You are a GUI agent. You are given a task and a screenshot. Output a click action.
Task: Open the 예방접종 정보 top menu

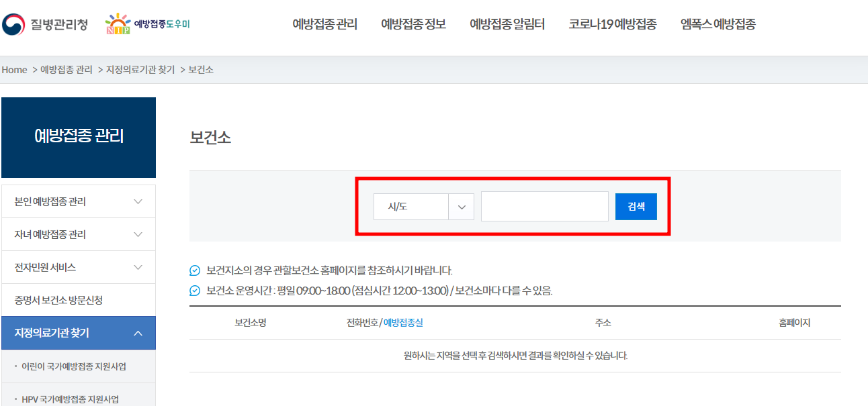(413, 24)
